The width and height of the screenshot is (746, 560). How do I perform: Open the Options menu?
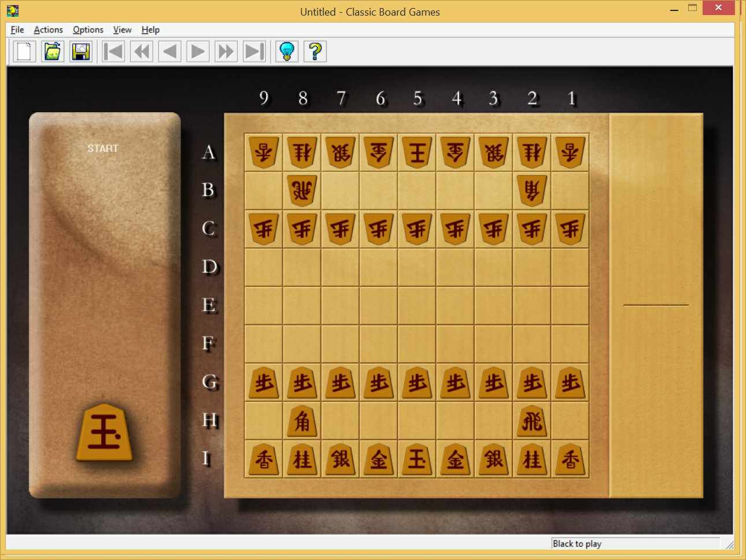[x=88, y=29]
